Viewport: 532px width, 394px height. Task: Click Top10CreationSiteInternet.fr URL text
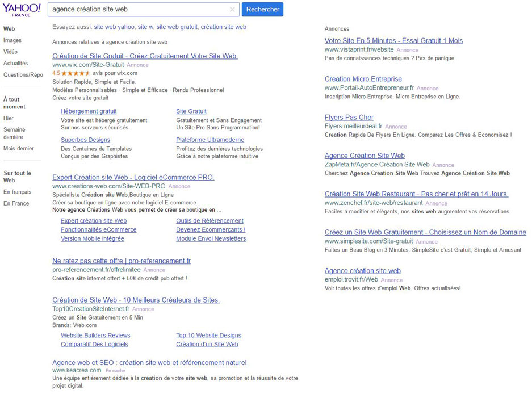(x=91, y=309)
